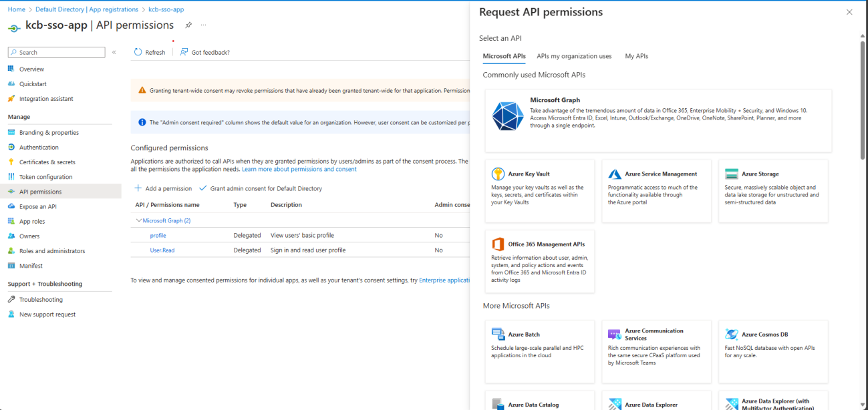Choose the Azure Communication Services icon
The image size is (868, 410).
click(x=615, y=334)
